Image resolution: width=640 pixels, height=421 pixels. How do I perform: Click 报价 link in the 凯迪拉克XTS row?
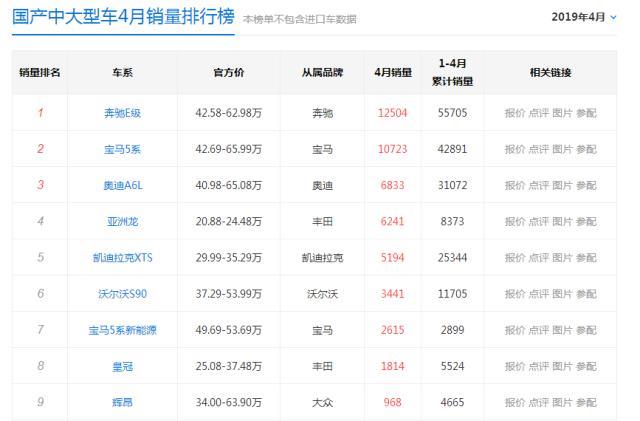515,258
